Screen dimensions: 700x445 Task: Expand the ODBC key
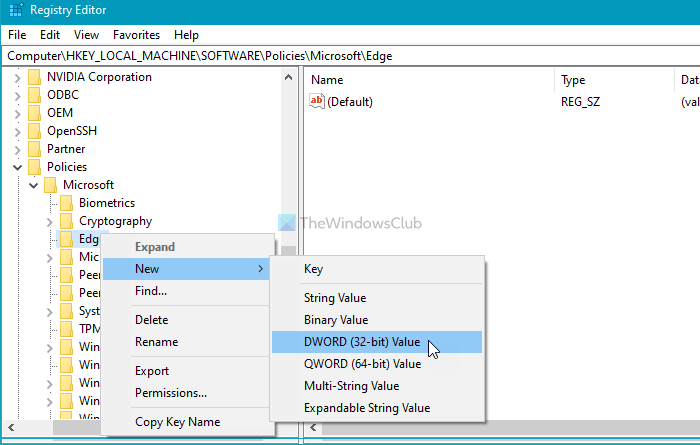tap(17, 96)
